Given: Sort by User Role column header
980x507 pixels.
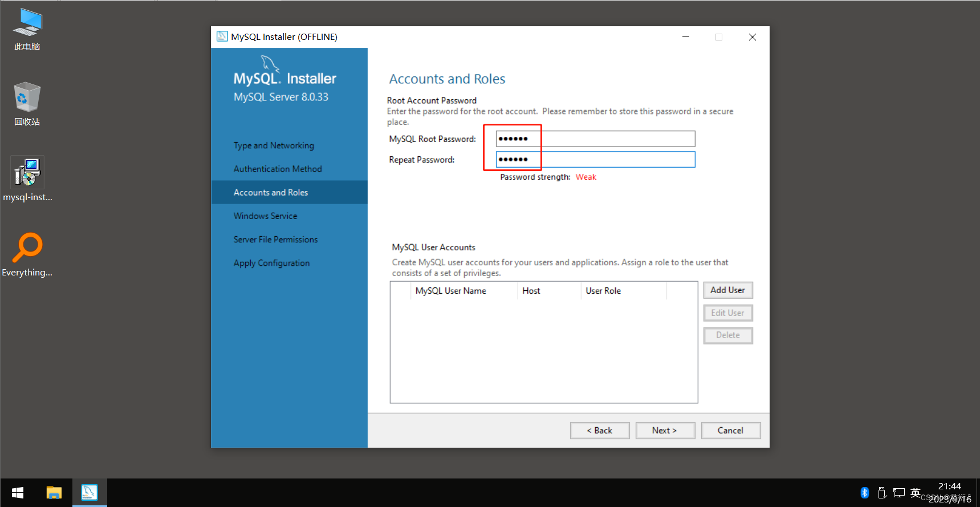Looking at the screenshot, I should 624,291.
